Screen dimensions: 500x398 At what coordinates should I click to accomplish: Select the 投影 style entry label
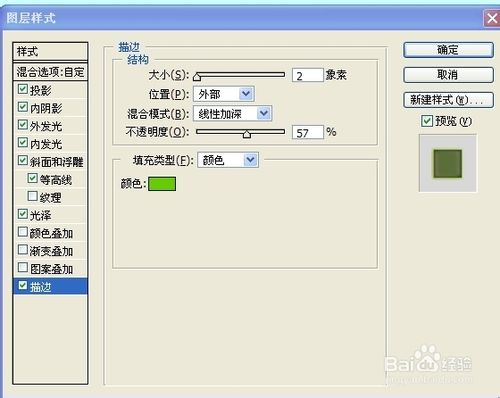click(41, 90)
